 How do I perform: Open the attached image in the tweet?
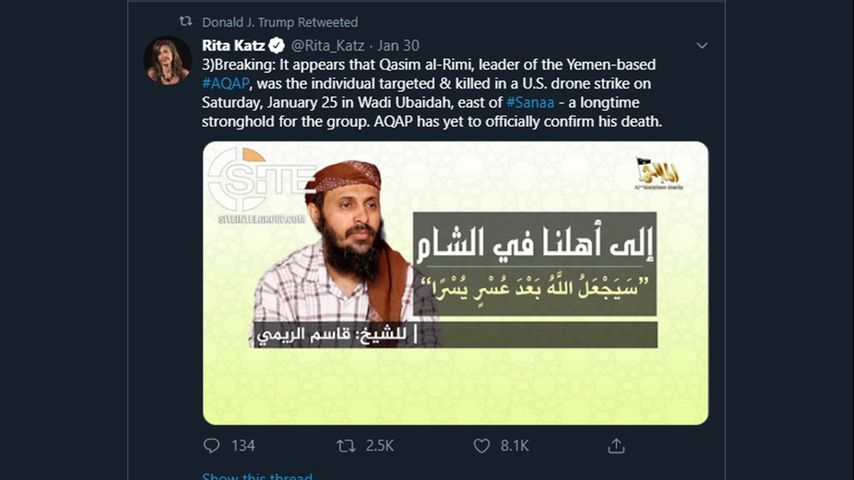(x=455, y=283)
